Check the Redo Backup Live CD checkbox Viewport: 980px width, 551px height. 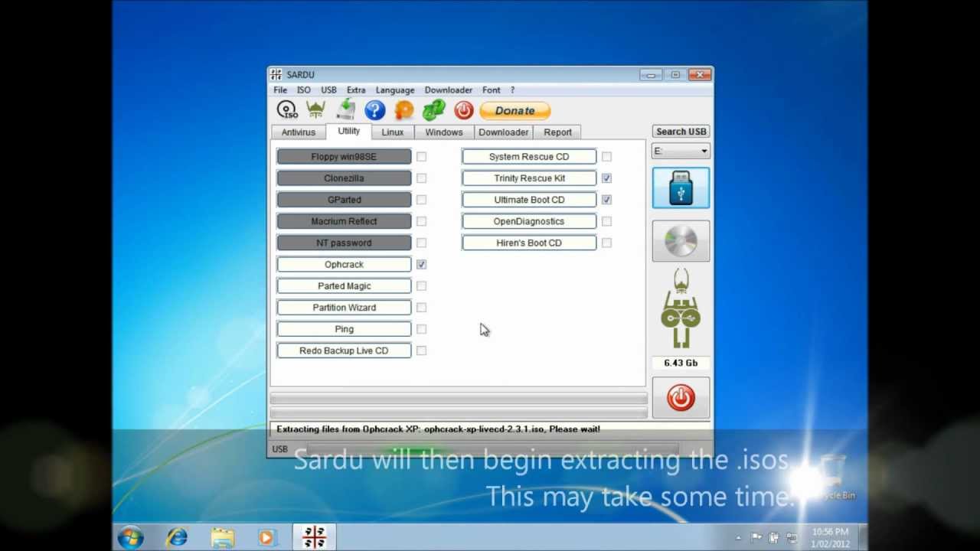[x=421, y=350]
